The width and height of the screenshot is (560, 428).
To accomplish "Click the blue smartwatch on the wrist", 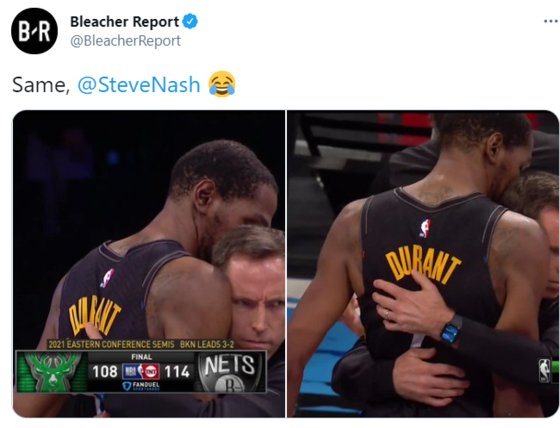I will tap(451, 329).
